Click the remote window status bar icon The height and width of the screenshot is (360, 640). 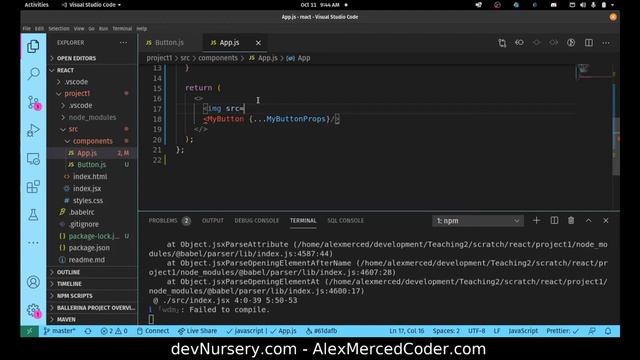29,331
